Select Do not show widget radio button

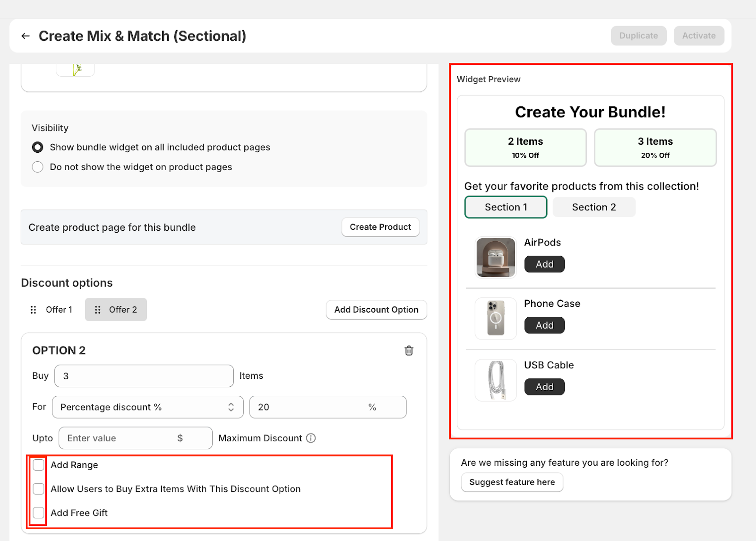pyautogui.click(x=38, y=167)
